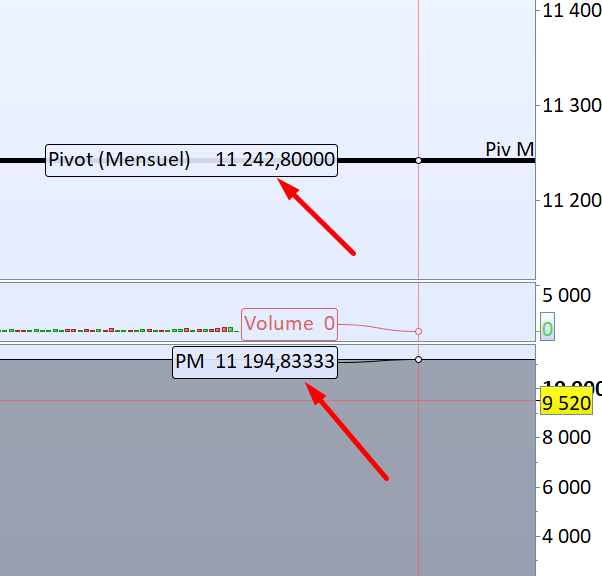Image resolution: width=602 pixels, height=576 pixels.
Task: Click the PM 11 194,83333 label
Action: (255, 362)
